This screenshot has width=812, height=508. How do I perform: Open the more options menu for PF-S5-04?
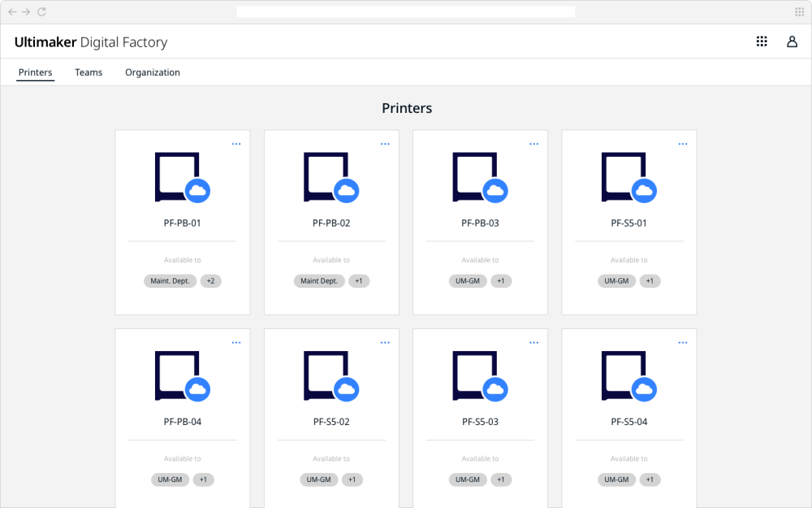[x=683, y=343]
